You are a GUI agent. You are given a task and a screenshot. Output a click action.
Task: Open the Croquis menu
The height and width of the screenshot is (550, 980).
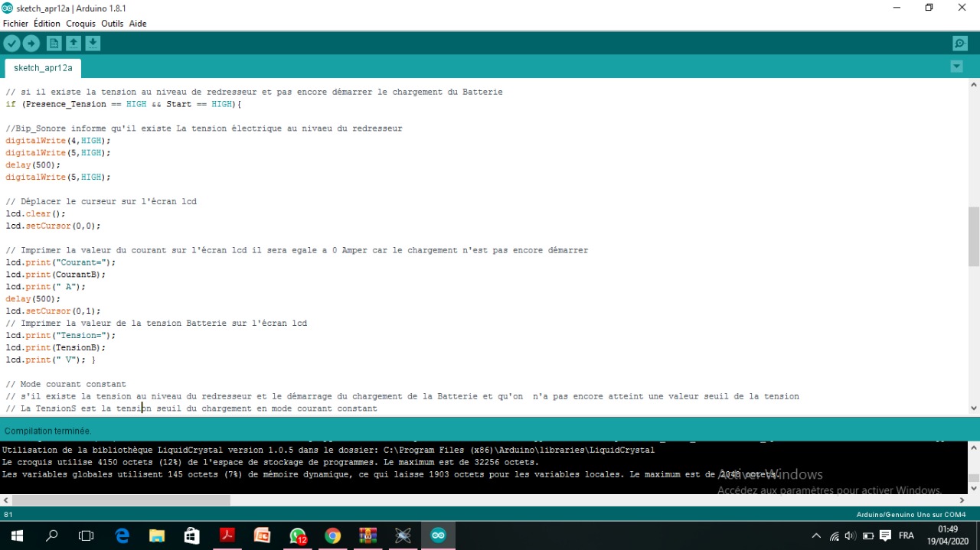[x=80, y=24]
